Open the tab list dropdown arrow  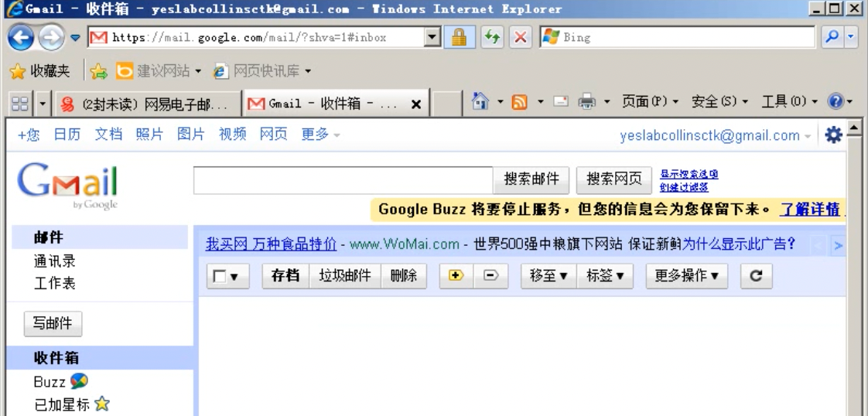click(x=43, y=104)
